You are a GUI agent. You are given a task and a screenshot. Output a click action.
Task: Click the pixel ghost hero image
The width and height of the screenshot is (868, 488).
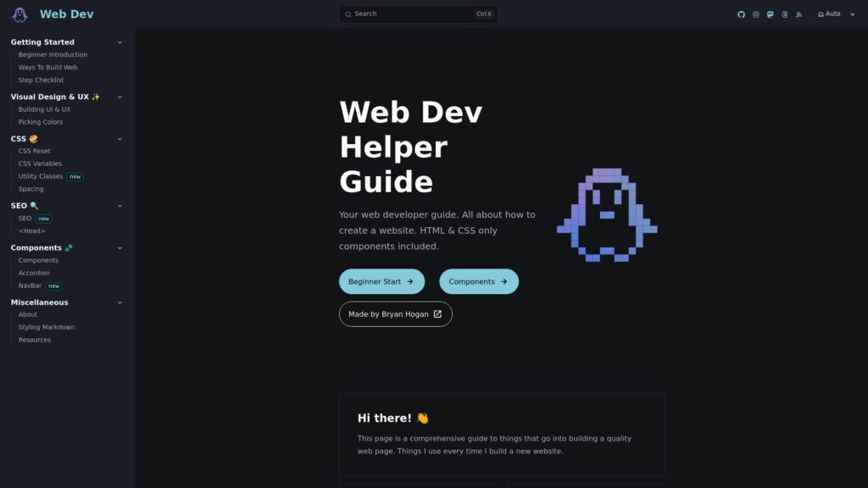point(607,215)
